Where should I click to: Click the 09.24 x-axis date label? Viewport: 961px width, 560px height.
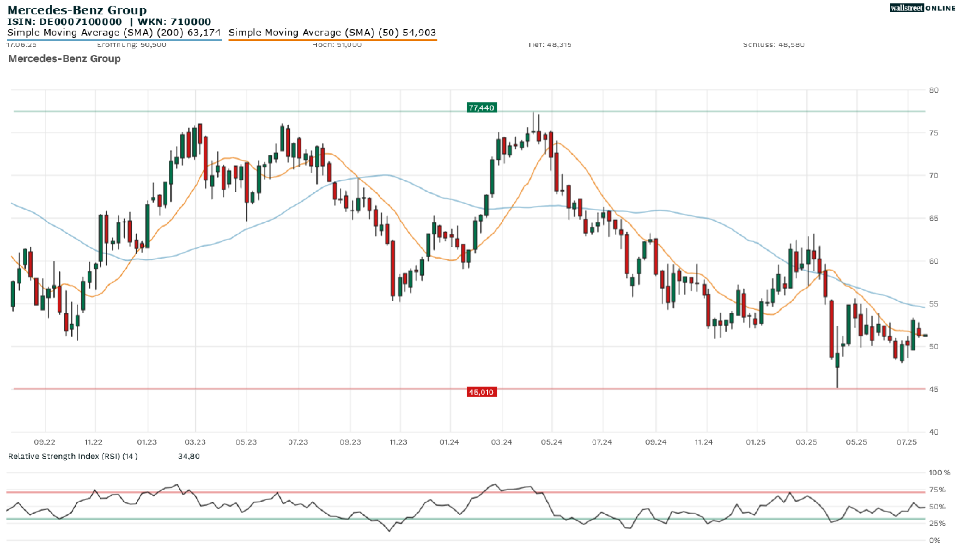[656, 442]
